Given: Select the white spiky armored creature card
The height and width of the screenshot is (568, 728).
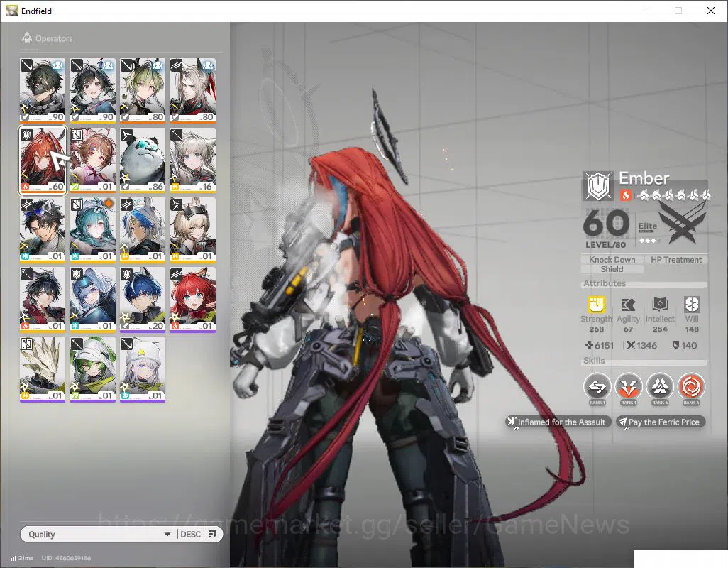Looking at the screenshot, I should (43, 369).
